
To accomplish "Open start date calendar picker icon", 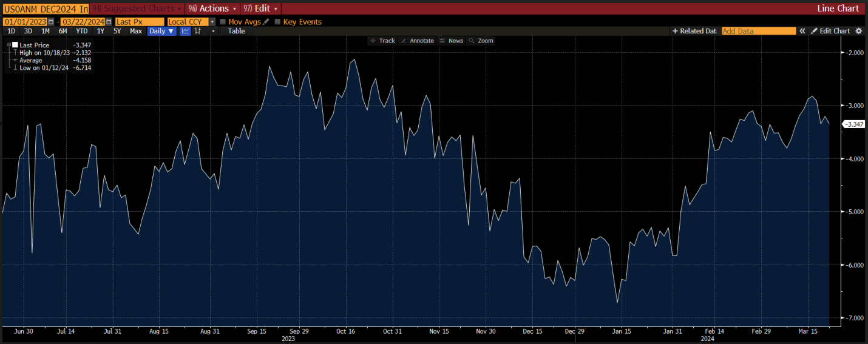I will tap(51, 22).
